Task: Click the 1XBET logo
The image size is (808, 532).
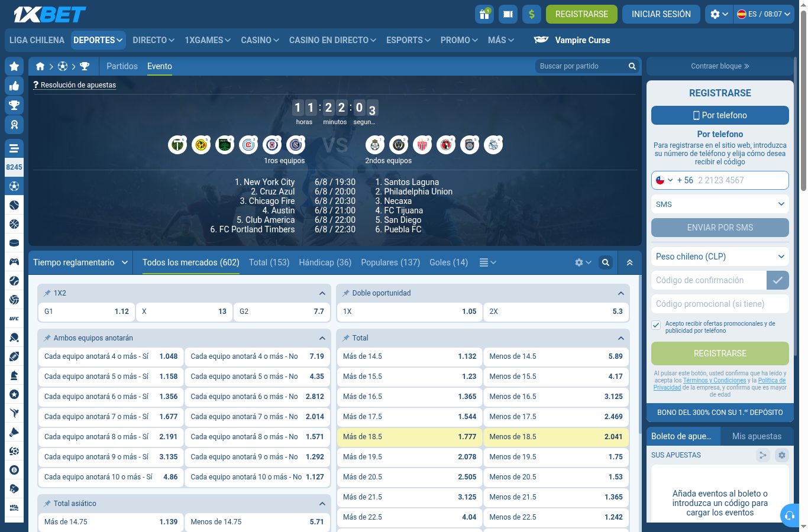Action: (50, 14)
